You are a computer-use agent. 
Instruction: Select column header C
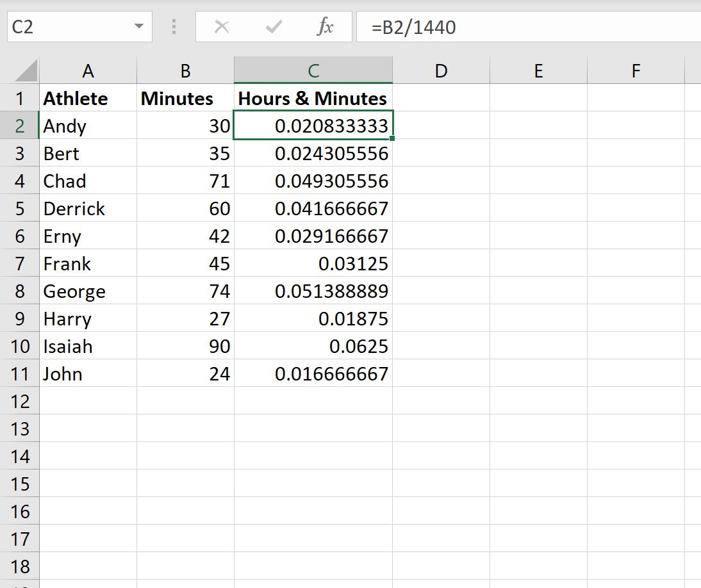coord(313,70)
